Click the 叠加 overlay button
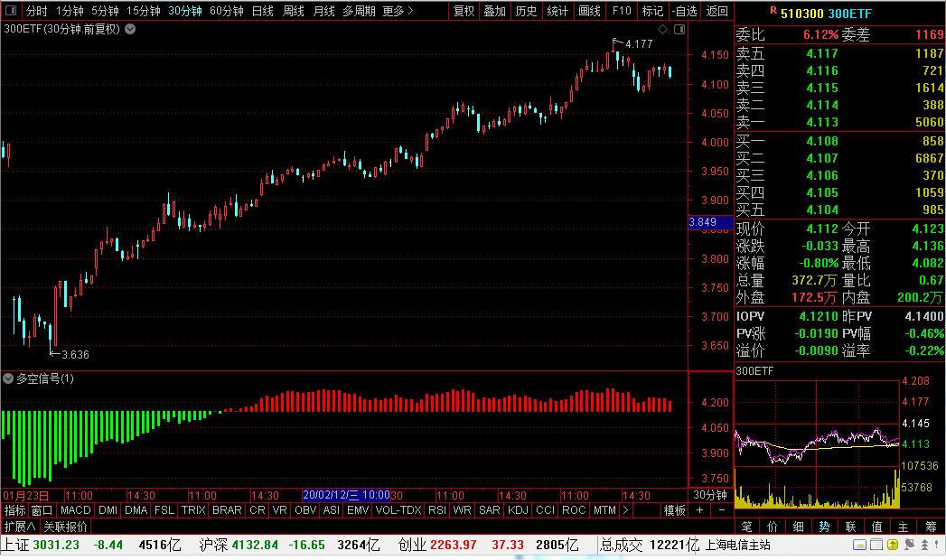This screenshot has width=946, height=560. click(x=495, y=11)
